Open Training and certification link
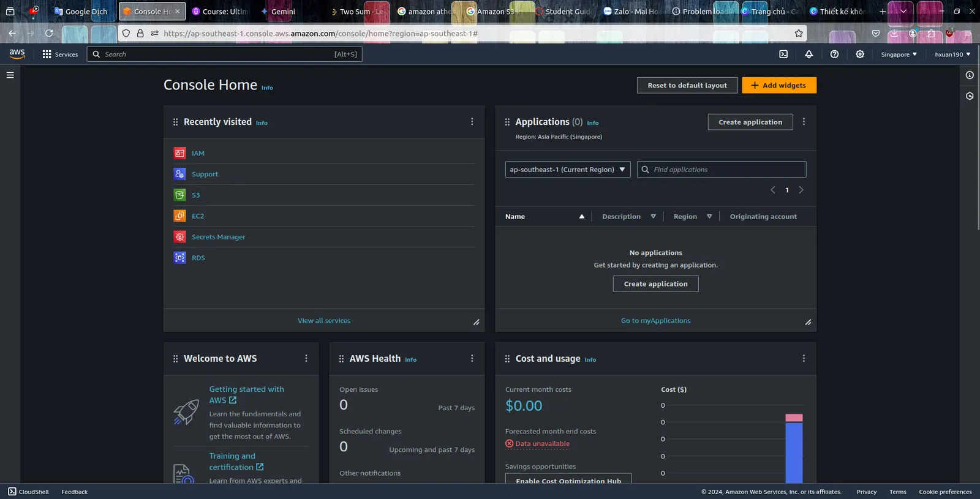This screenshot has height=499, width=980. coord(236,462)
